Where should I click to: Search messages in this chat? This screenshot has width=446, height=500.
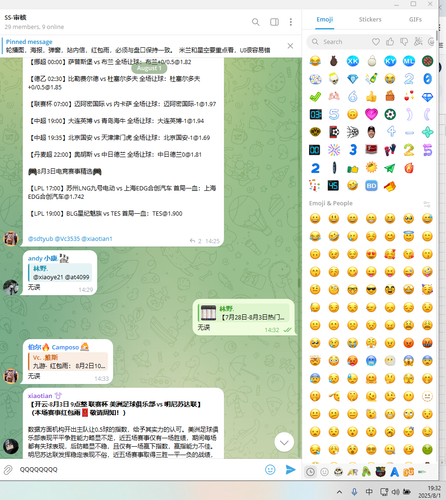[255, 22]
